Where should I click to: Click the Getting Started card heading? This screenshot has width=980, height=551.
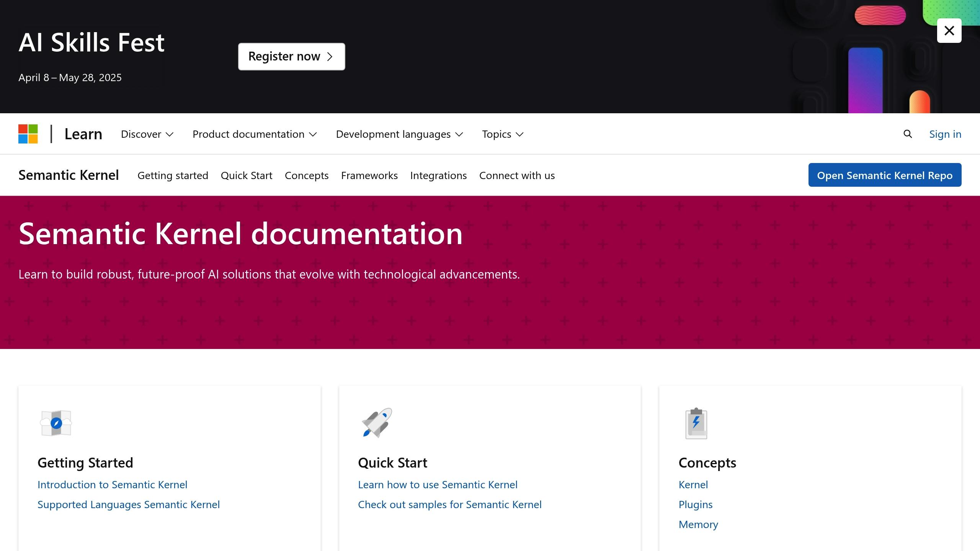(x=85, y=463)
